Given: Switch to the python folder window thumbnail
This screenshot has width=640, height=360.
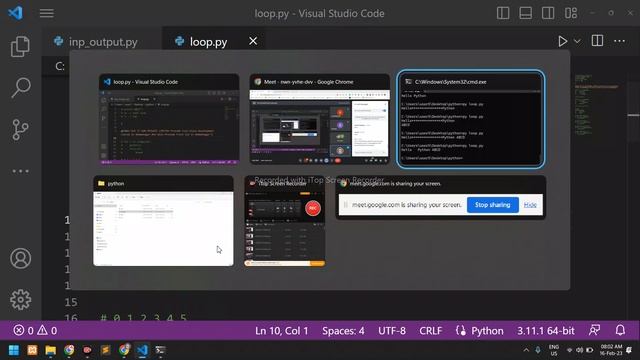Looking at the screenshot, I should click(x=163, y=221).
